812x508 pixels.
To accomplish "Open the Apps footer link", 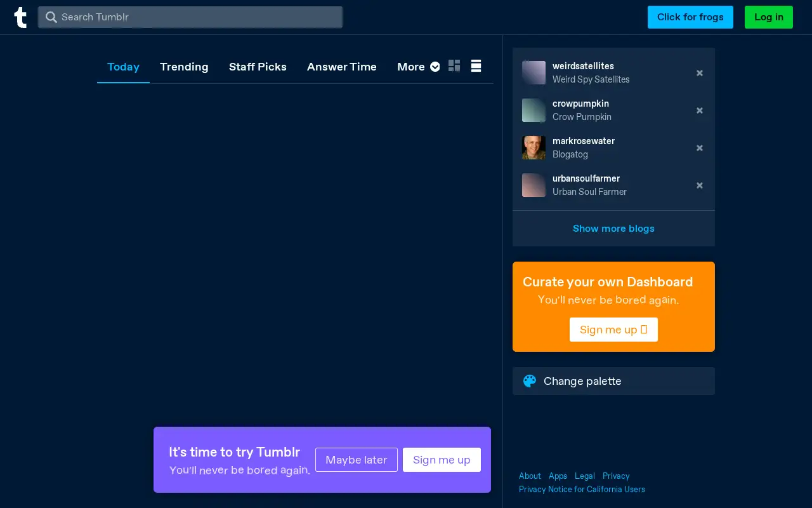I will 558,476.
